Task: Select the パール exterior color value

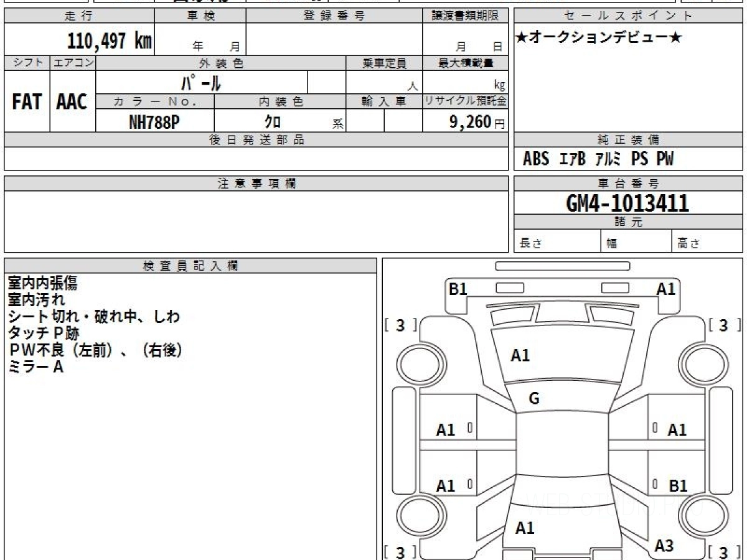Action: pyautogui.click(x=201, y=82)
